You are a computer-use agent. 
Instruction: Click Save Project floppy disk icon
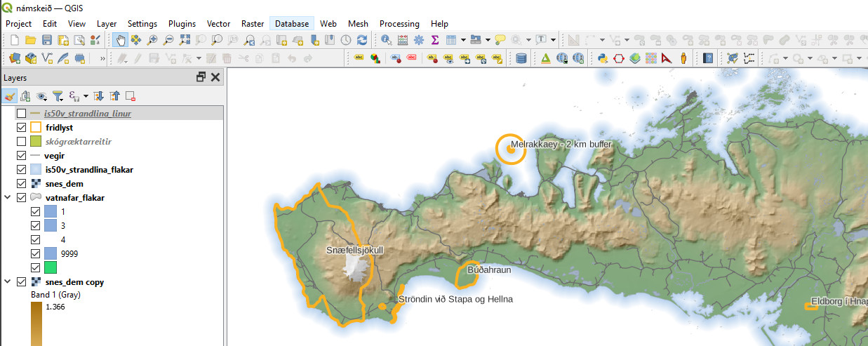coord(46,40)
